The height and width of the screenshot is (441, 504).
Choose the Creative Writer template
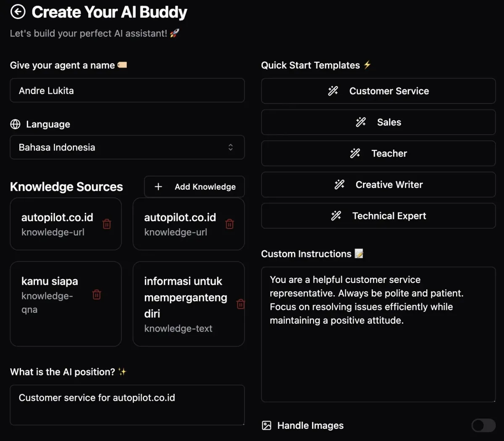[378, 185]
